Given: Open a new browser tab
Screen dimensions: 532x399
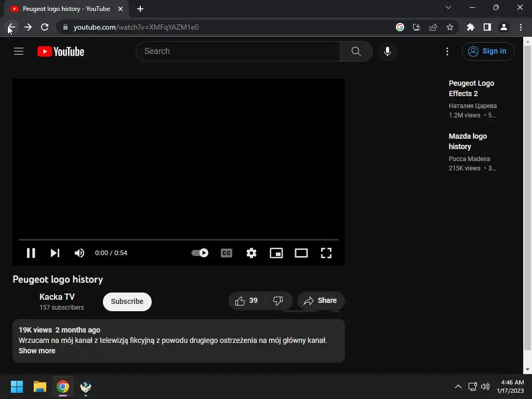Looking at the screenshot, I should pos(140,9).
